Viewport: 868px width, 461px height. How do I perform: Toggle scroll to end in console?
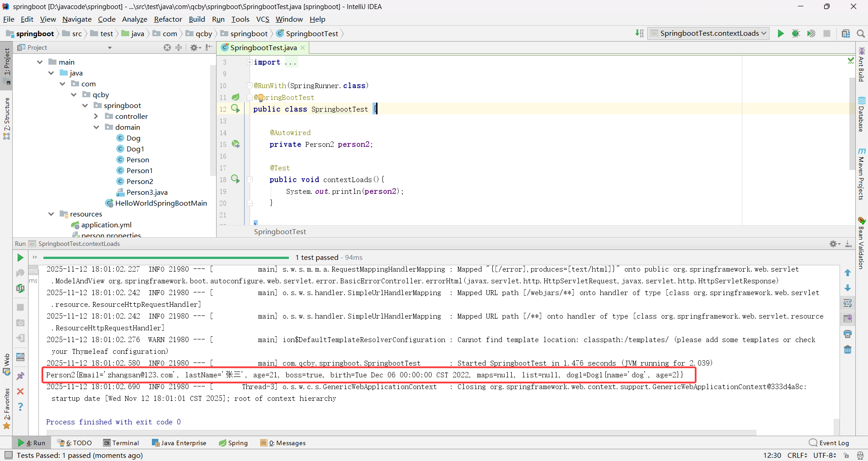coord(848,319)
